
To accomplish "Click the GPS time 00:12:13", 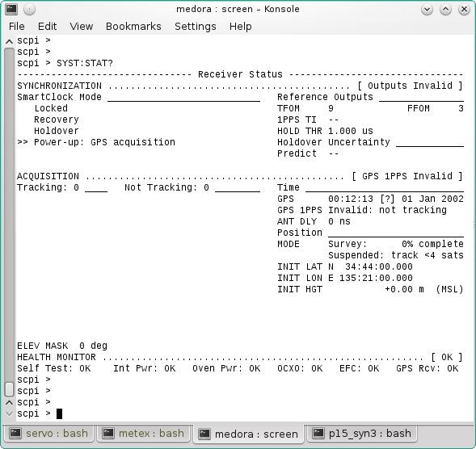I will (351, 199).
